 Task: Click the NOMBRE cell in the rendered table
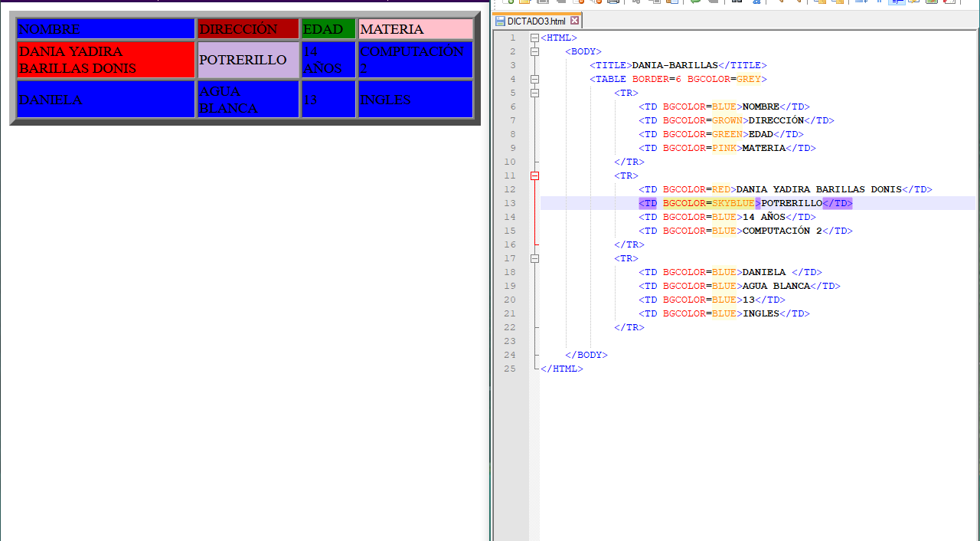(106, 29)
